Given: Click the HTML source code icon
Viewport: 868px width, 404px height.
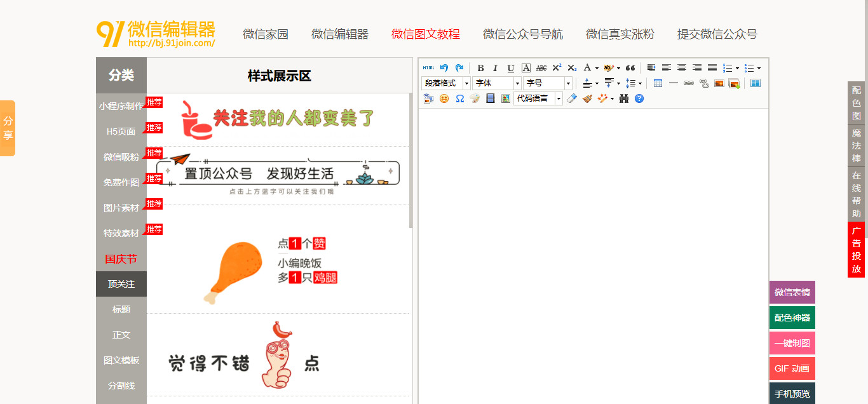Looking at the screenshot, I should pos(428,68).
